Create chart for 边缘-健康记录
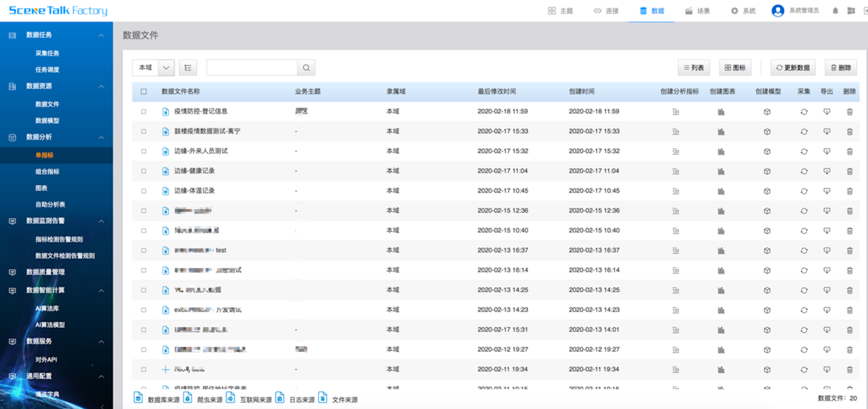Screen dimensions: 868x409 pyautogui.click(x=721, y=171)
